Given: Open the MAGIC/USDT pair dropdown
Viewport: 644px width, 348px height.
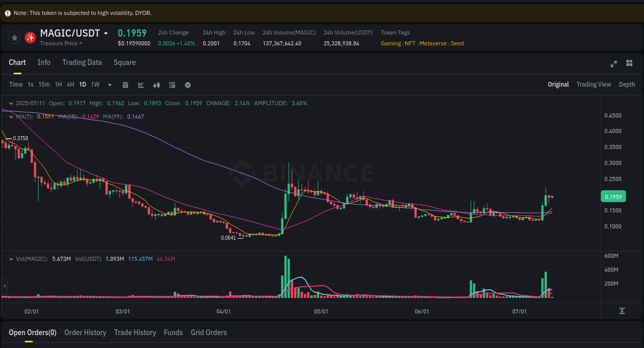Looking at the screenshot, I should [x=106, y=33].
